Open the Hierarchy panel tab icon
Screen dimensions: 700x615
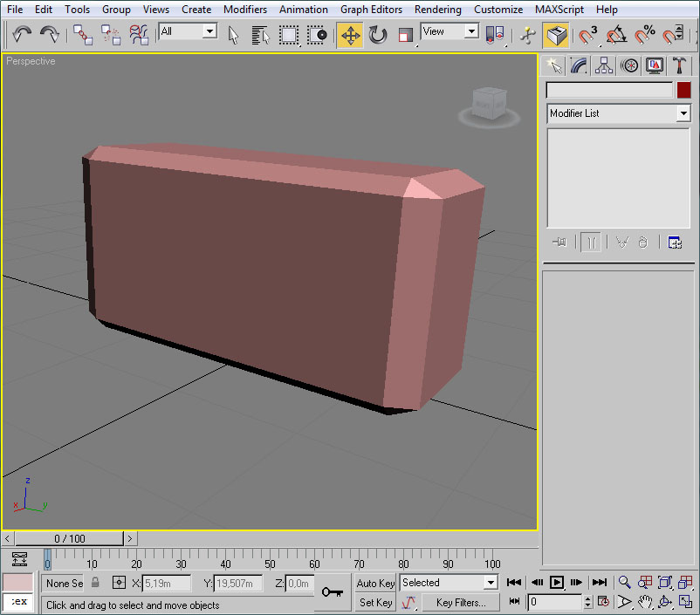point(603,65)
